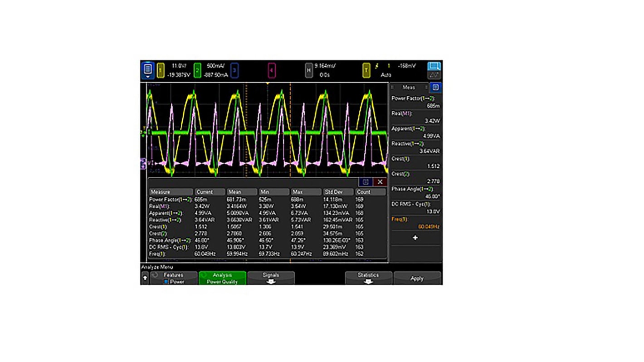Open the main menu icon at top-left
This screenshot has width=644, height=362.
pyautogui.click(x=148, y=70)
